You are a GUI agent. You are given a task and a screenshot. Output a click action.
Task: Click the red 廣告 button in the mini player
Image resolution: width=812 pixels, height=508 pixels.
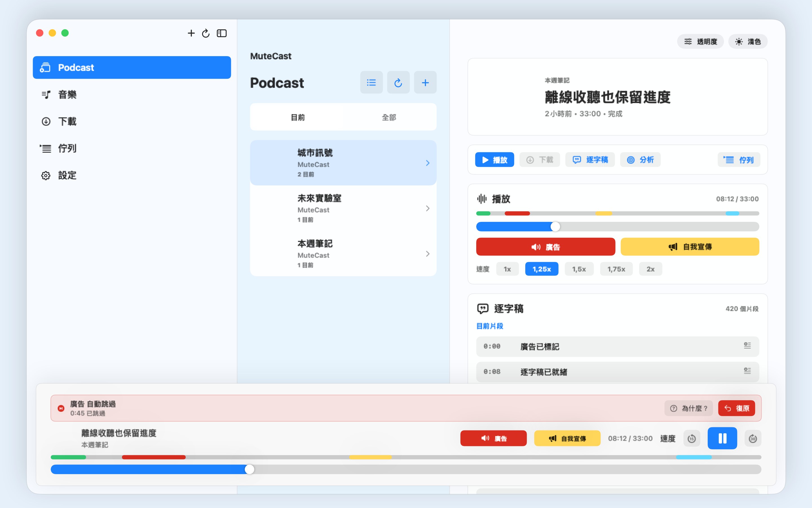[x=493, y=438]
